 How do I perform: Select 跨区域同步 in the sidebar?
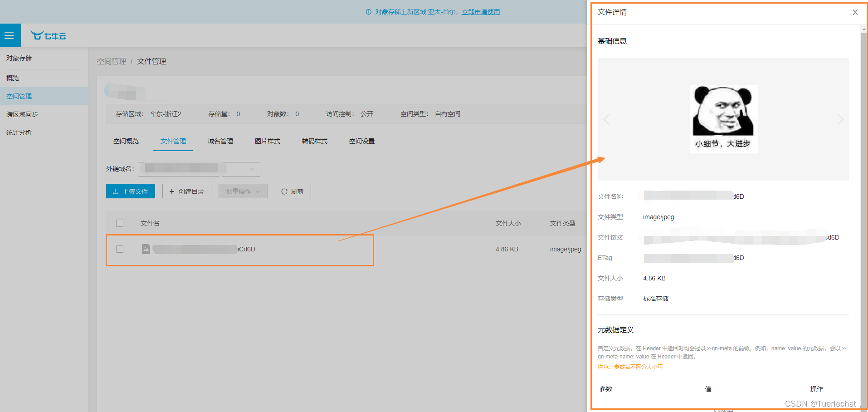(22, 114)
